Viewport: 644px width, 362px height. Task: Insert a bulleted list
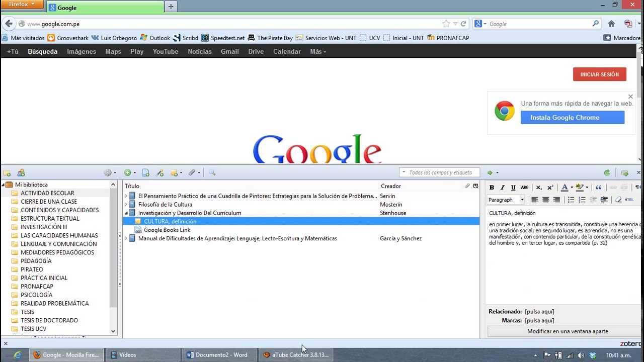pos(571,200)
